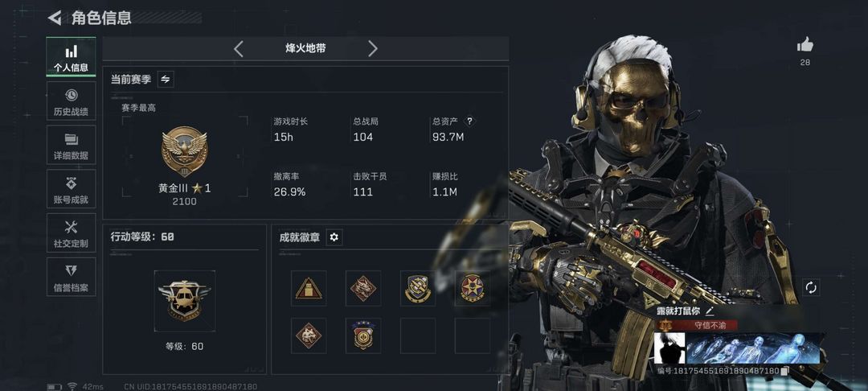The height and width of the screenshot is (391, 868).
Task: Select the 详细数据 sidebar item
Action: tap(71, 145)
